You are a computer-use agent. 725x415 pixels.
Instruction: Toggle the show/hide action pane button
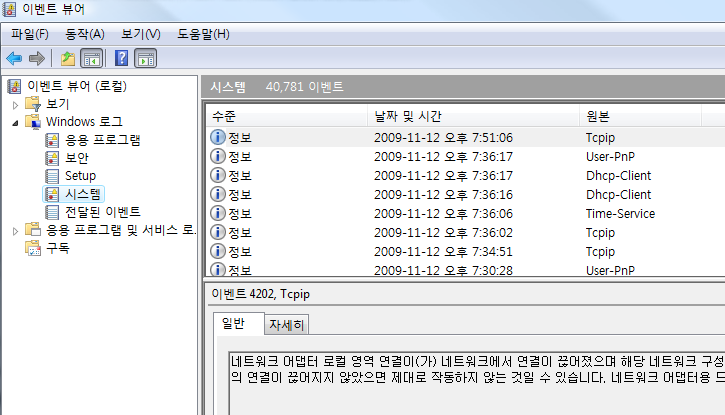pos(146,59)
